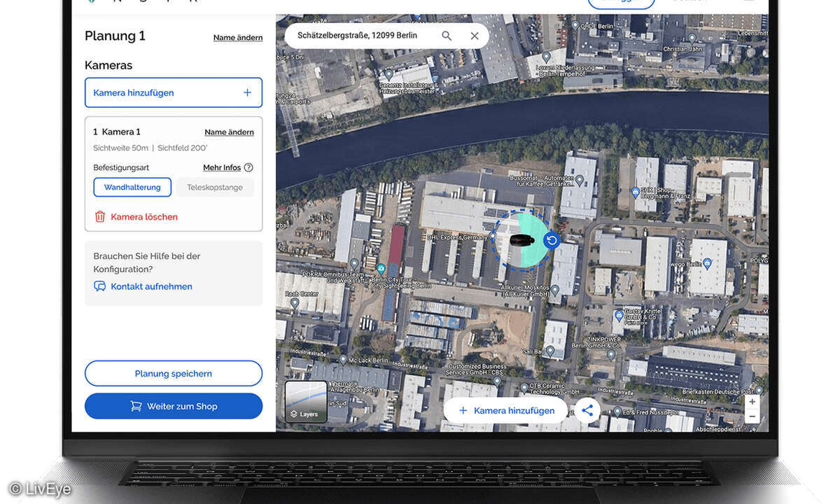This screenshot has height=504, width=840.
Task: Click the plus icon in sidebar Kamera hinzufügen
Action: click(247, 92)
